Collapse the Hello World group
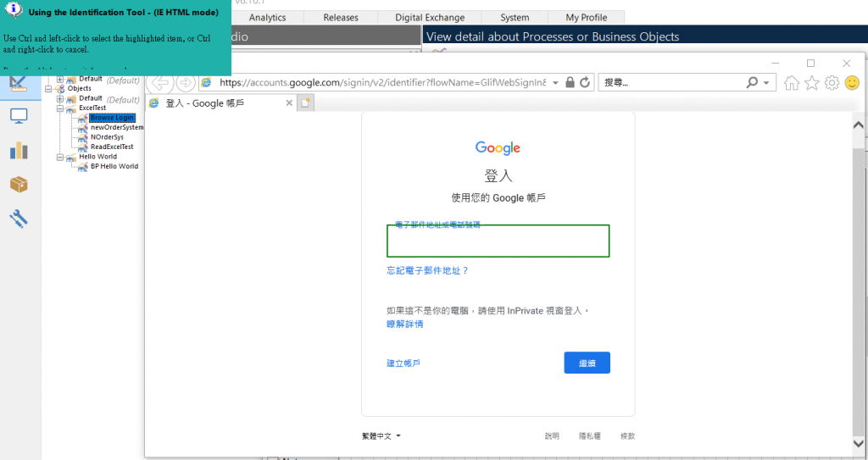This screenshot has width=868, height=460. (60, 157)
